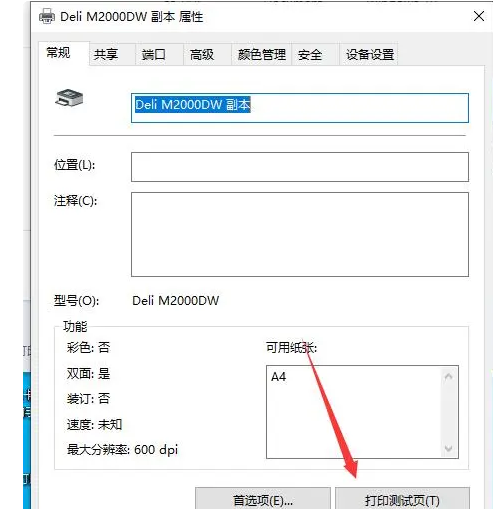The height and width of the screenshot is (509, 493).
Task: Select A4 in the available paper list
Action: point(279,377)
